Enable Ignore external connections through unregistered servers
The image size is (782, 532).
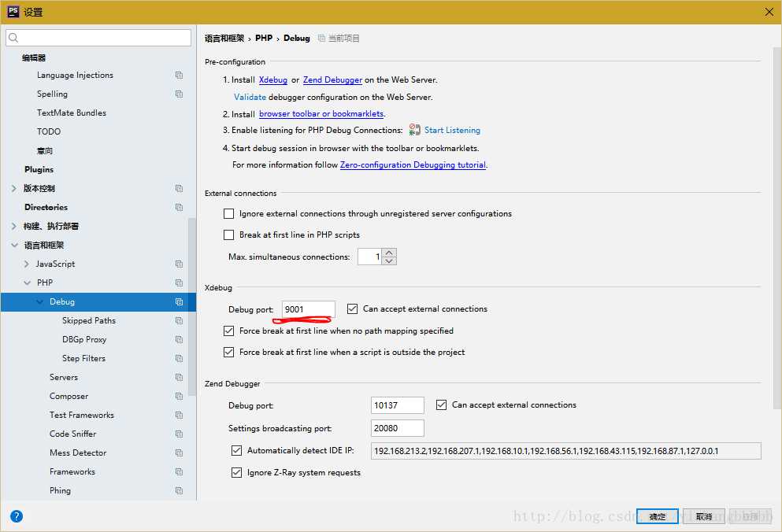(229, 213)
